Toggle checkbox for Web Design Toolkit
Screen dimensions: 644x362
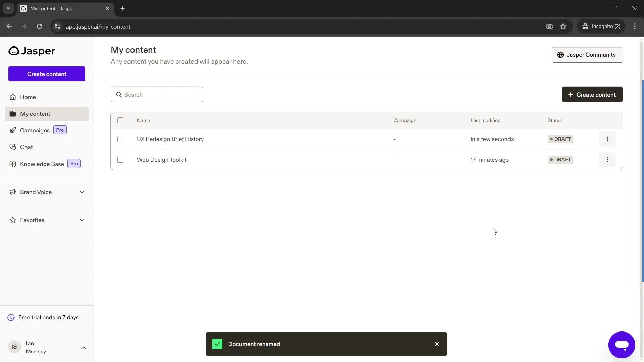[x=120, y=160]
